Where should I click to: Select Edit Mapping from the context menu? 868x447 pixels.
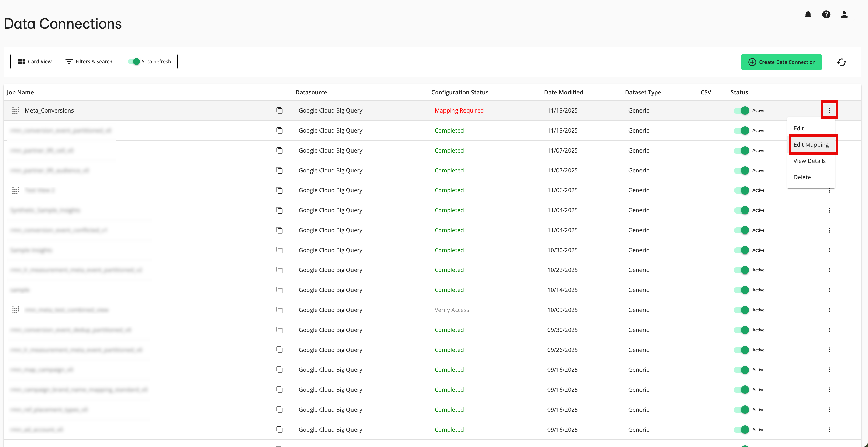811,145
